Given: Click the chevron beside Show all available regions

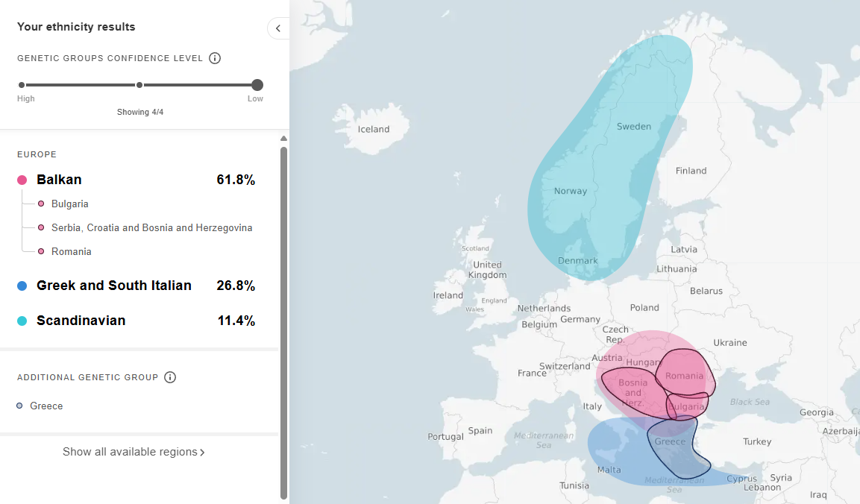Looking at the screenshot, I should click(202, 453).
